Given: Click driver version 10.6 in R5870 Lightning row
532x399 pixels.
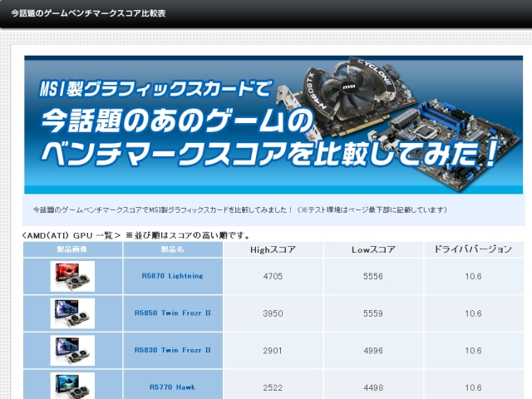Looking at the screenshot, I should point(473,276).
